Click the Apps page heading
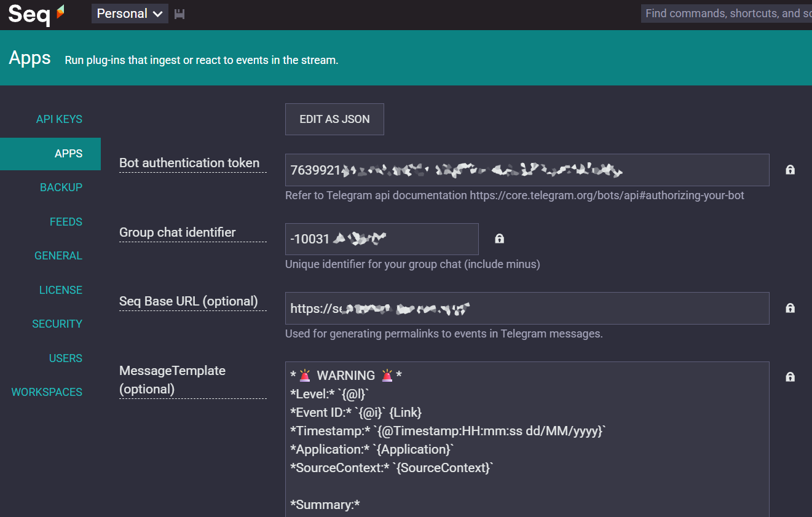 click(30, 58)
